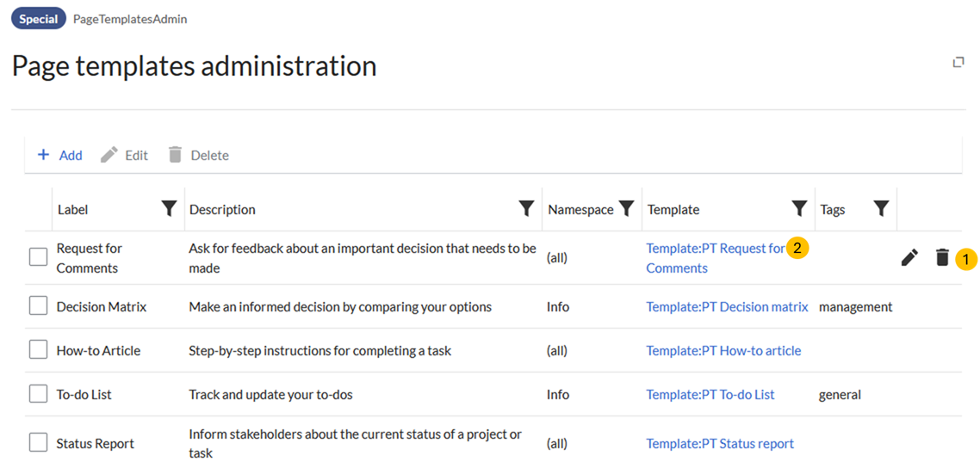Click Add in the toolbar
The width and height of the screenshot is (980, 468).
point(60,155)
